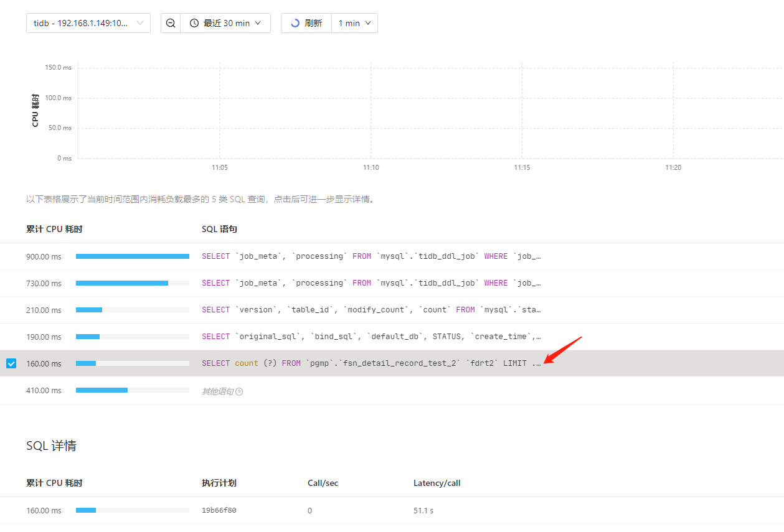
Task: Open the SELECT original_sql bind_sql query
Action: (x=371, y=337)
